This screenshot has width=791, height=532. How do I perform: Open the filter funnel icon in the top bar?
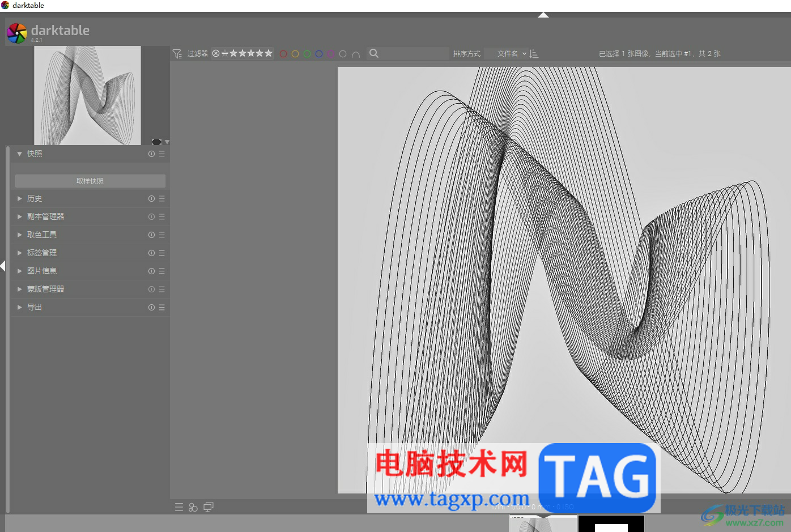coord(177,54)
